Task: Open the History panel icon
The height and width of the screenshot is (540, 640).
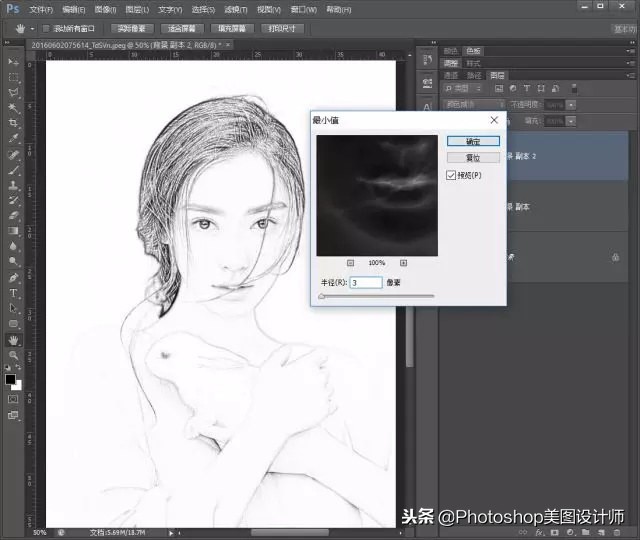Action: click(427, 60)
